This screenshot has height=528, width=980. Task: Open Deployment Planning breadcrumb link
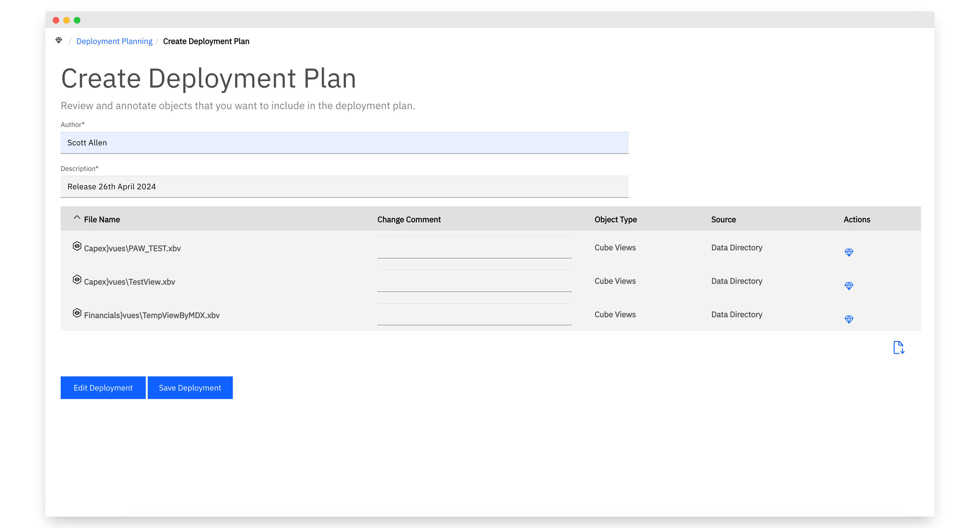click(x=114, y=41)
